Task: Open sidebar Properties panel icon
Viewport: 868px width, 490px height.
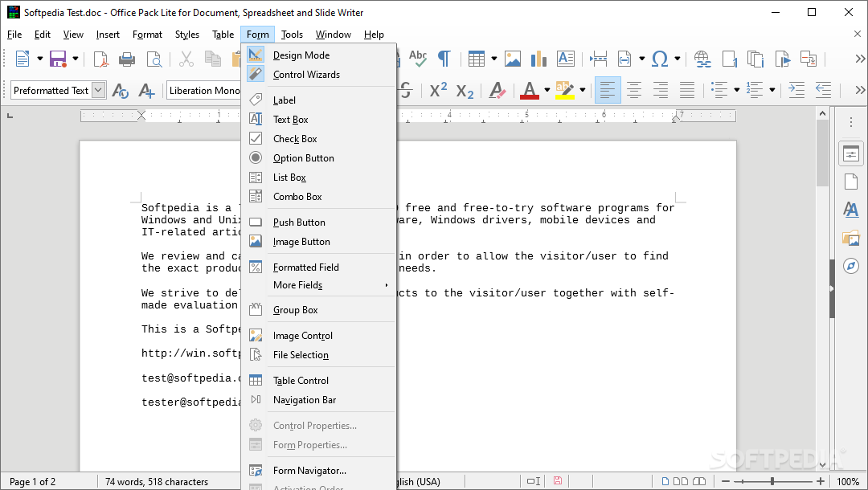Action: pos(851,153)
